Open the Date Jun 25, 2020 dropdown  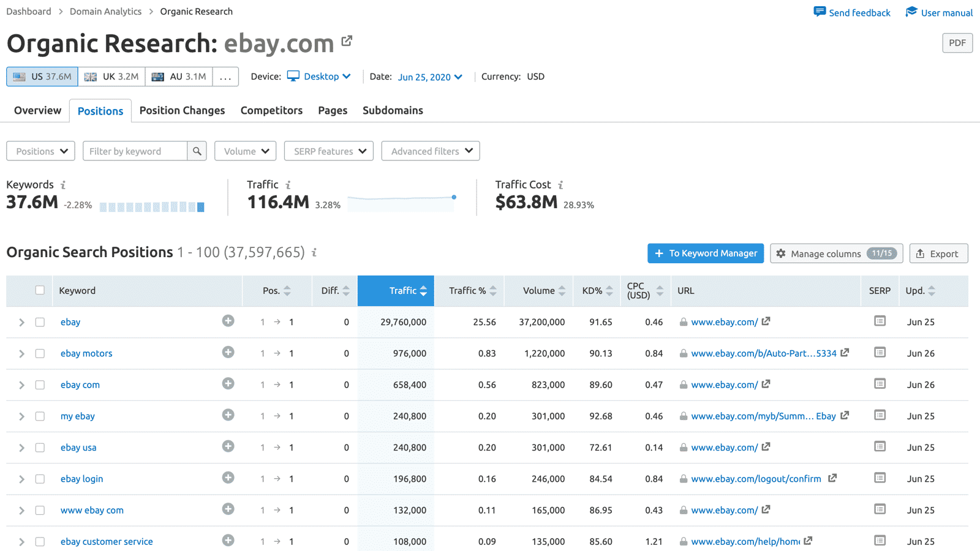429,77
